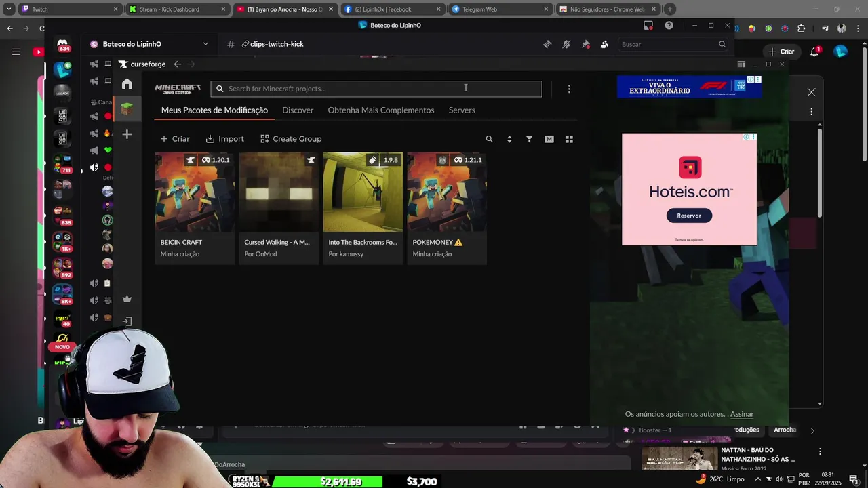Open Into The Backrooms modpack thumbnail
This screenshot has width=868, height=488.
click(x=363, y=192)
